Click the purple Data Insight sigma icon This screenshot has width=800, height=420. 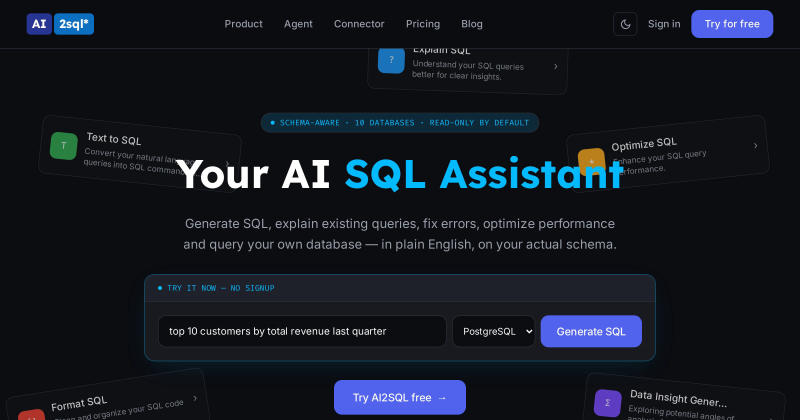click(x=608, y=403)
